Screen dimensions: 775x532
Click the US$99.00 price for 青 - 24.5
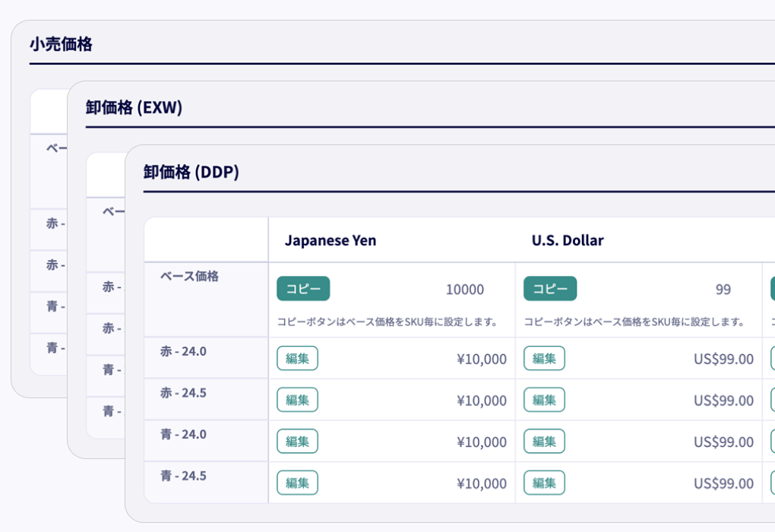[x=723, y=483]
